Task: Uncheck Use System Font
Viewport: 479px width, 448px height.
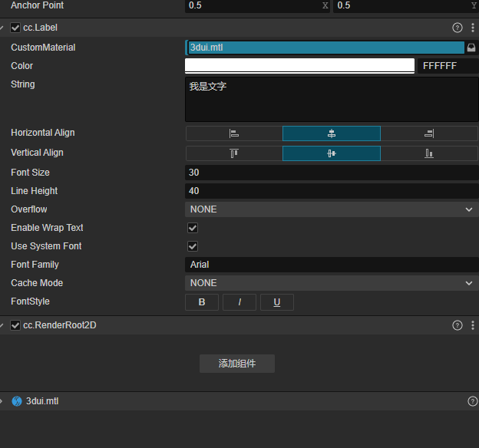Action: click(x=193, y=246)
